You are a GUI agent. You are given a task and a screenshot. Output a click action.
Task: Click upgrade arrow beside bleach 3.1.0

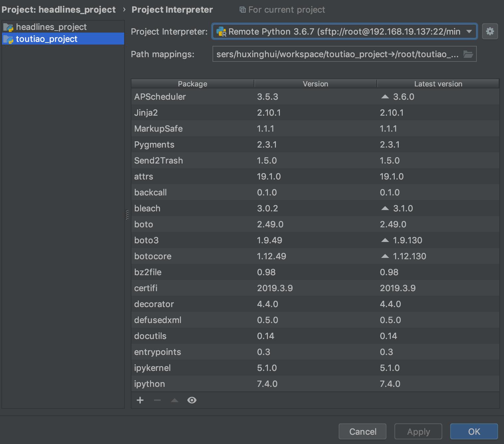(x=385, y=208)
